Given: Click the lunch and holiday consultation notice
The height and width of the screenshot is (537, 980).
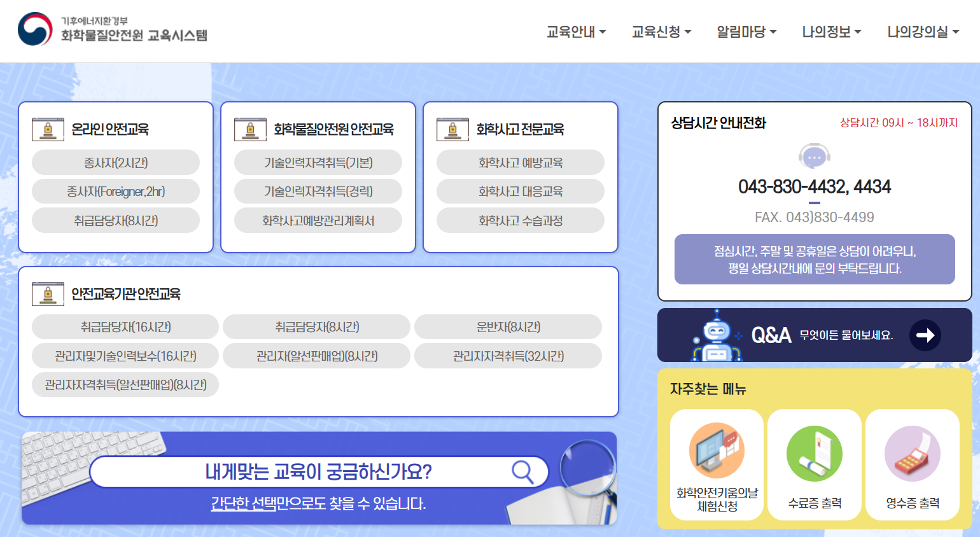Looking at the screenshot, I should coord(815,259).
